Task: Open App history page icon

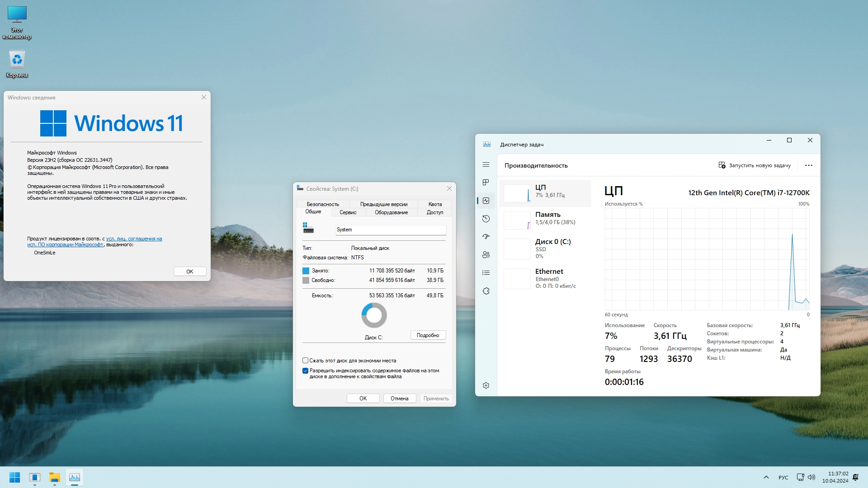Action: [x=486, y=219]
